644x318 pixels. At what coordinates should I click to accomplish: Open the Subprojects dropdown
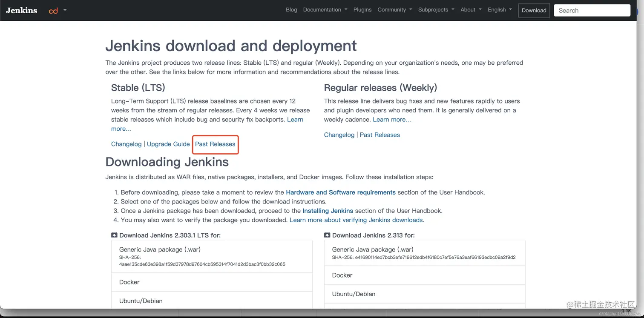pos(436,10)
